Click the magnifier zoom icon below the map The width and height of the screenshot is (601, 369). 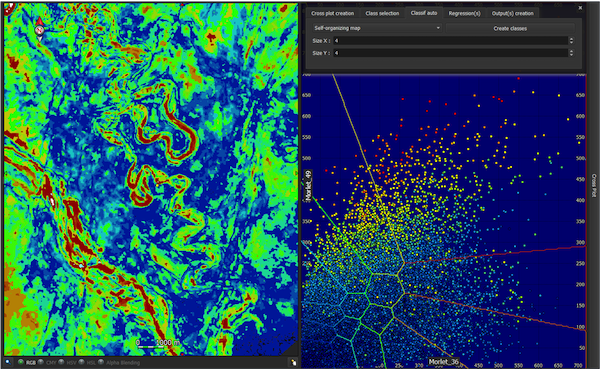point(8,362)
